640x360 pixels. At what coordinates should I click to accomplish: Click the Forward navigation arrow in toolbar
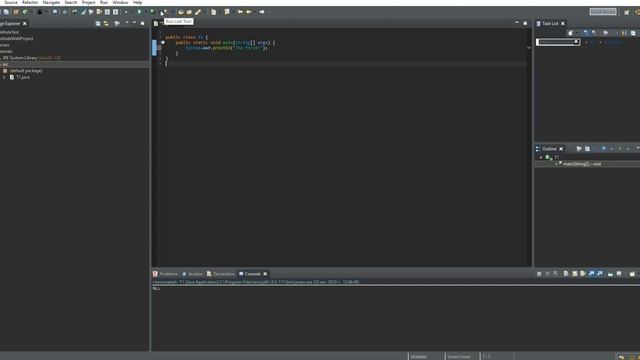tap(262, 12)
